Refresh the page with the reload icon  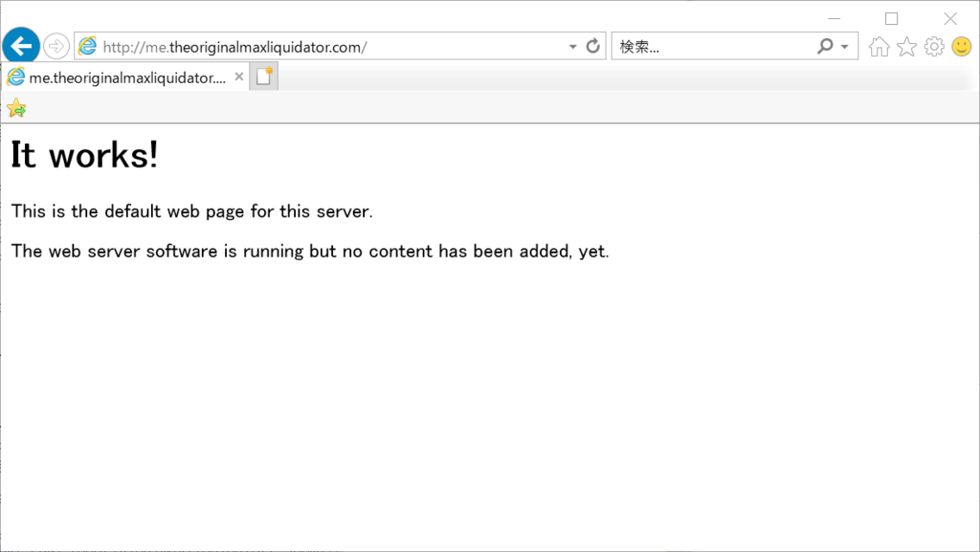point(593,46)
